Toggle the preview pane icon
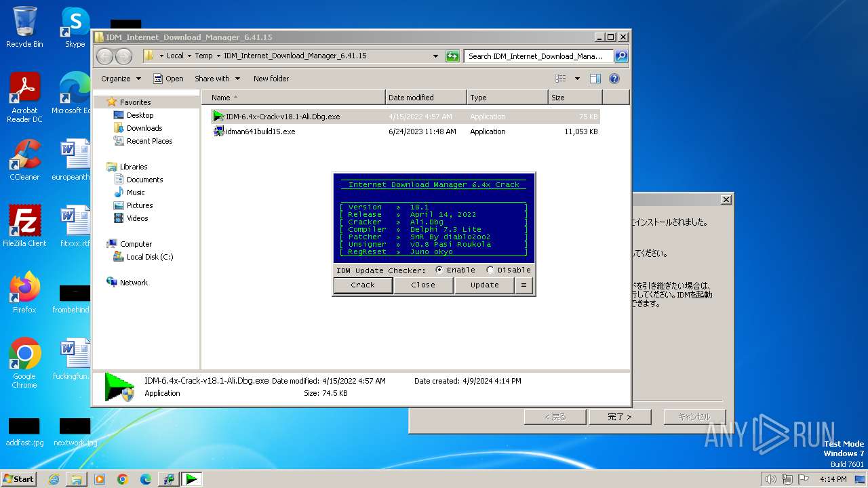 tap(595, 79)
